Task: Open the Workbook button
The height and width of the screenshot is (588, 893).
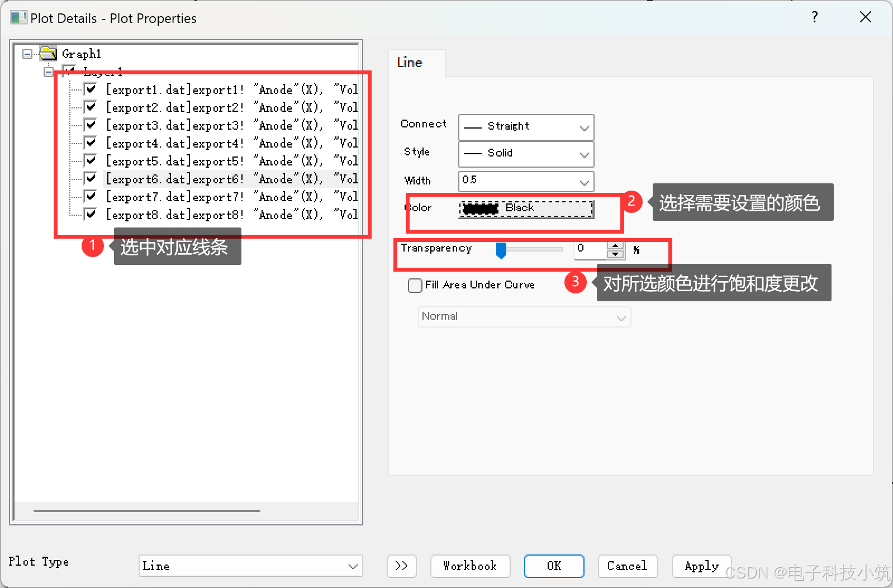Action: (x=470, y=566)
